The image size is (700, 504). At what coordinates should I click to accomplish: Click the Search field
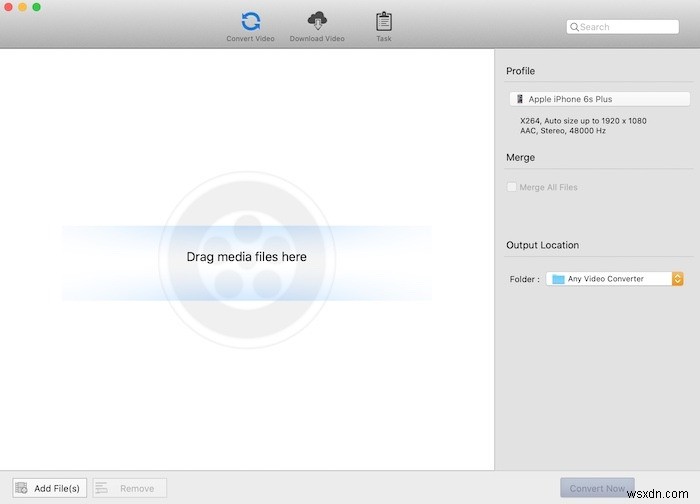623,27
